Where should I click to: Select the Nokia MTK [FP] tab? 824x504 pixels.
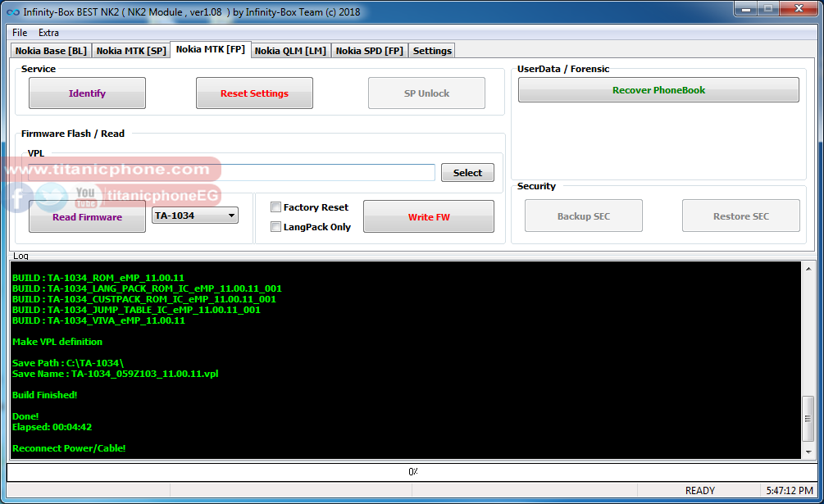pyautogui.click(x=210, y=49)
